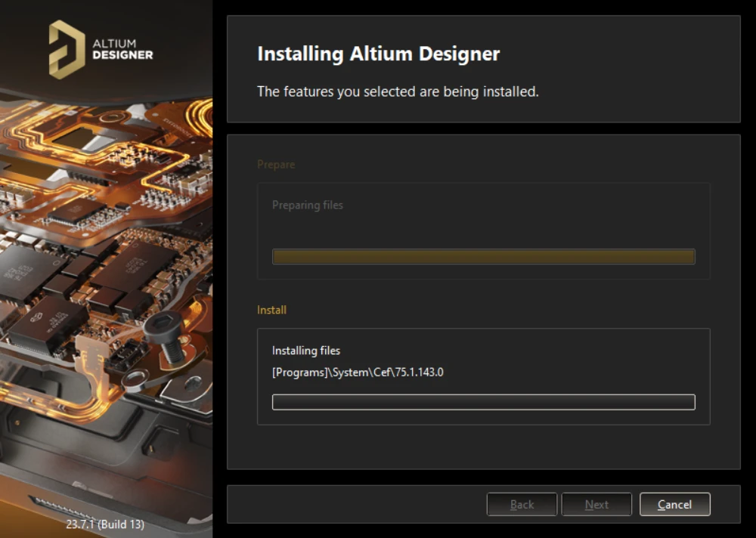Image resolution: width=756 pixels, height=538 pixels.
Task: Click the "Preparing files" status label
Action: coord(307,205)
